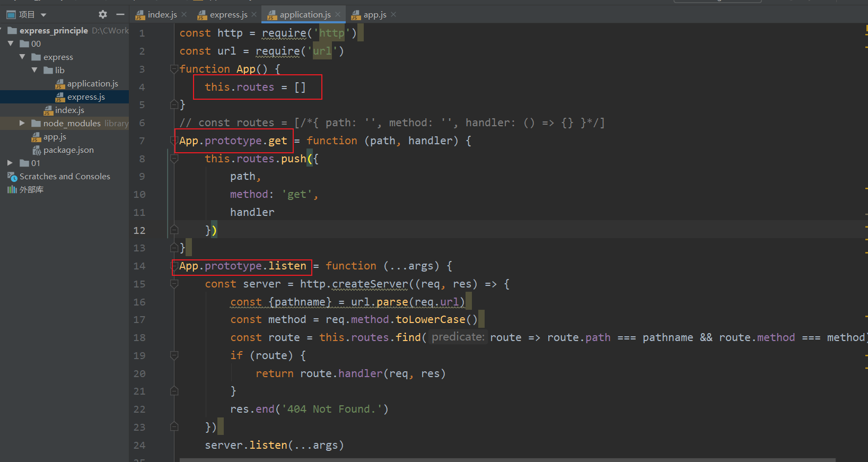Switch to app.js tab

(375, 15)
